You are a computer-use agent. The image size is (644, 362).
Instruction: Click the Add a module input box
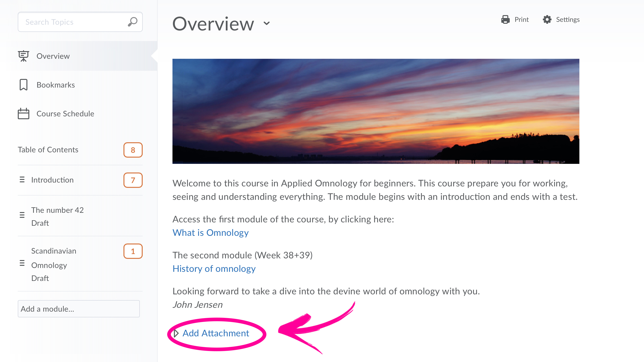pyautogui.click(x=79, y=309)
